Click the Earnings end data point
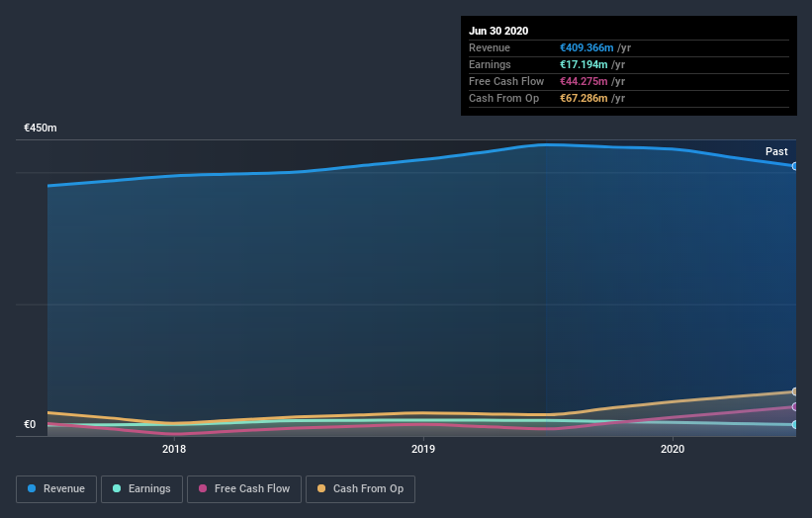 795,424
